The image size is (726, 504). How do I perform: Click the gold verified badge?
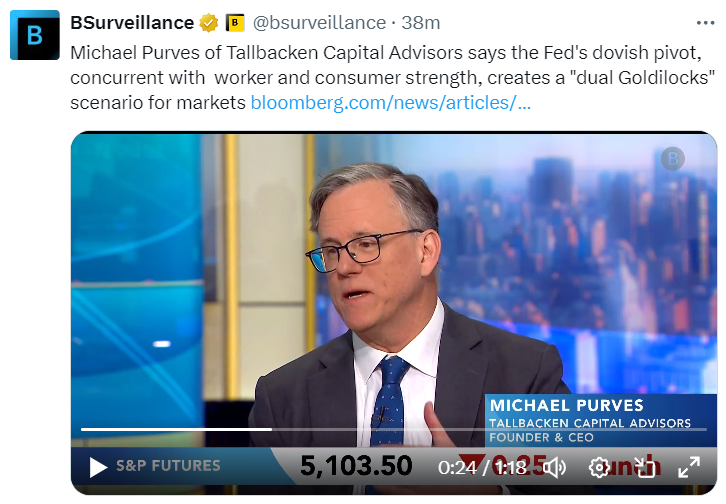(x=208, y=22)
